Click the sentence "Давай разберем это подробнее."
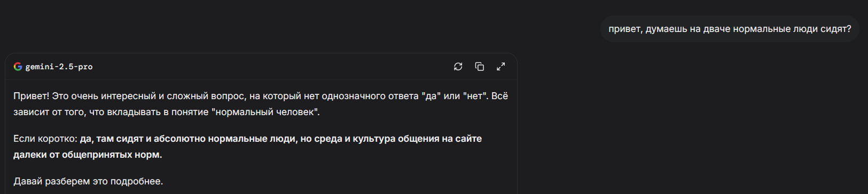The width and height of the screenshot is (868, 194). click(x=88, y=181)
